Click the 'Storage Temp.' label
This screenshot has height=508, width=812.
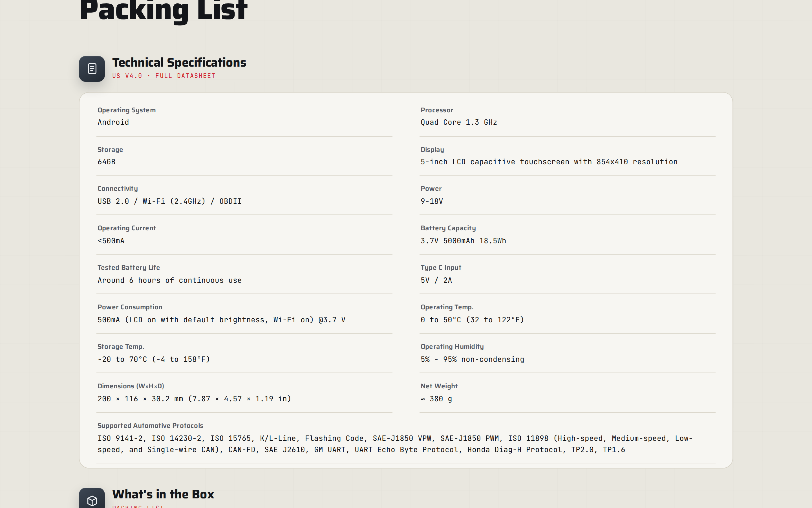point(121,347)
